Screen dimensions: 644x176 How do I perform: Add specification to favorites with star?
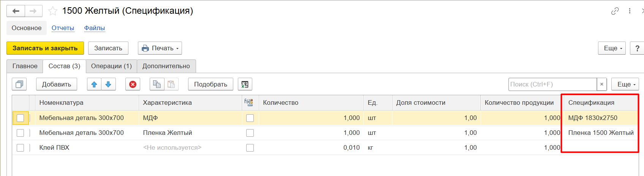point(53,11)
